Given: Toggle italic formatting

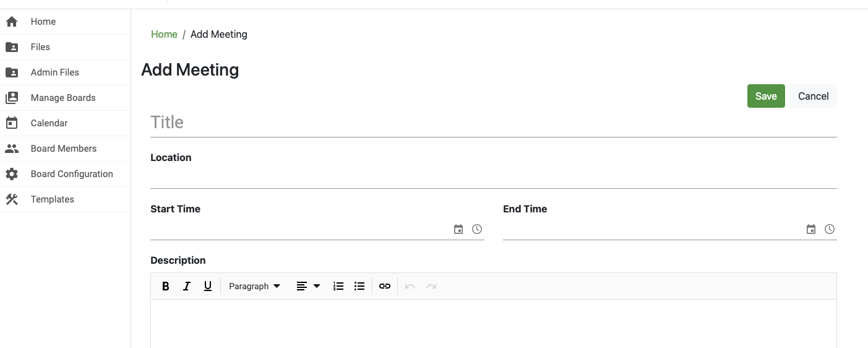Looking at the screenshot, I should (x=187, y=286).
